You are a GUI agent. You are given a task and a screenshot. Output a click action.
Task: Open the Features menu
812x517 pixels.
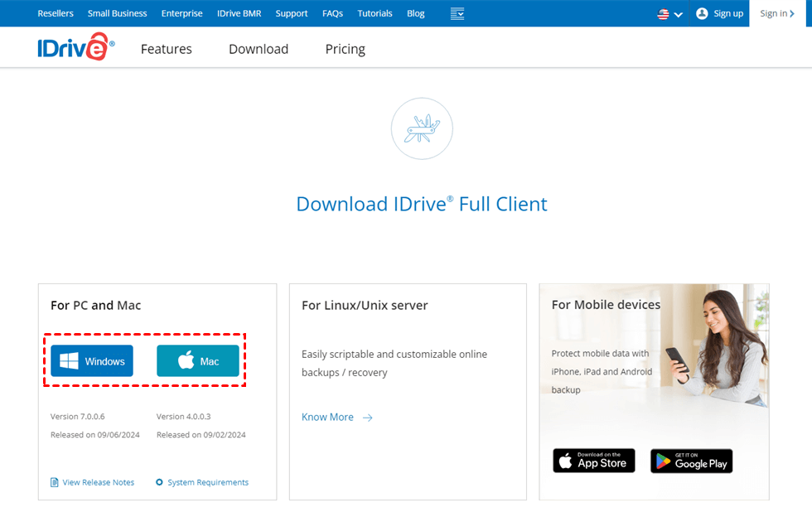pos(166,49)
